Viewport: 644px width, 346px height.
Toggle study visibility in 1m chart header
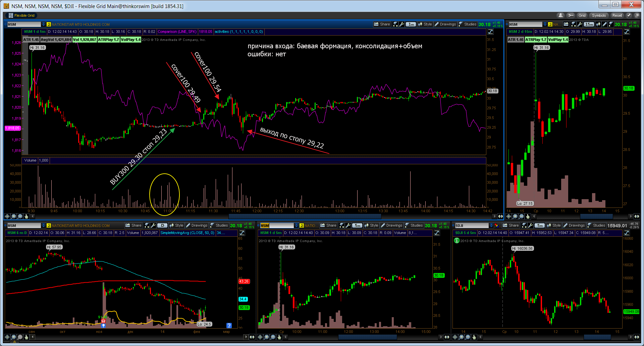[490, 32]
